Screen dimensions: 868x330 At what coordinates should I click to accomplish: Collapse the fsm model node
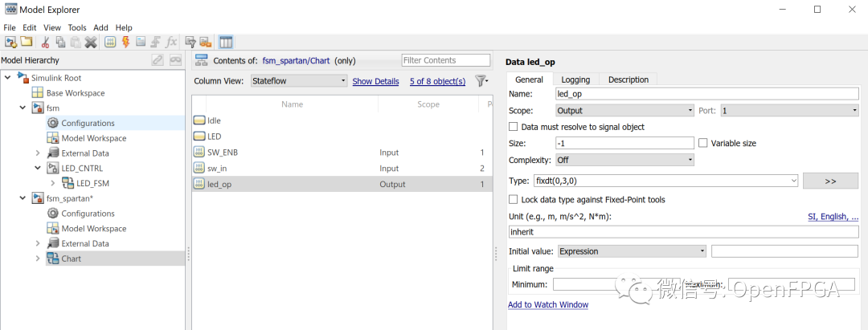pyautogui.click(x=23, y=108)
